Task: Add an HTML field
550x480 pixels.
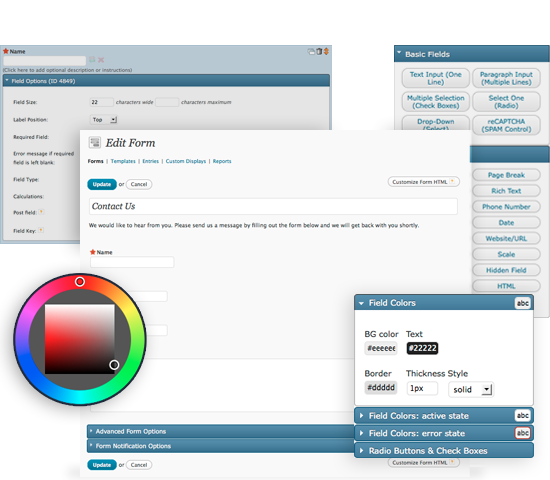Action: (506, 286)
